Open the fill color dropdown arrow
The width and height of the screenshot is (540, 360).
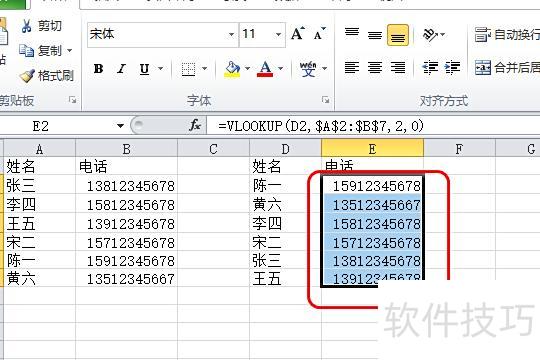tap(247, 69)
